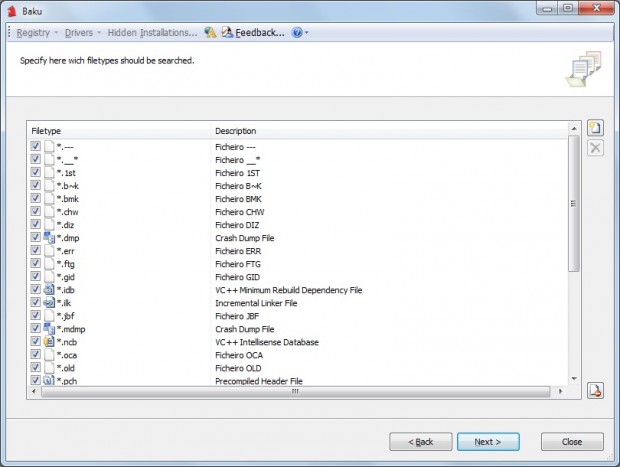
Task: Click the add new filetype icon
Action: coord(595,128)
